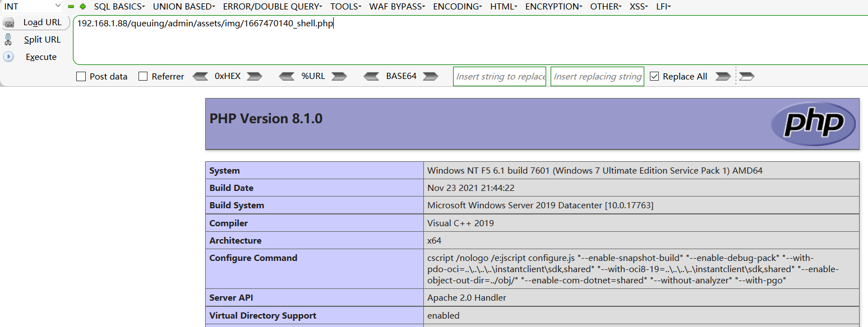
Task: Click the outlined arrow at toolbar end
Action: (x=747, y=76)
